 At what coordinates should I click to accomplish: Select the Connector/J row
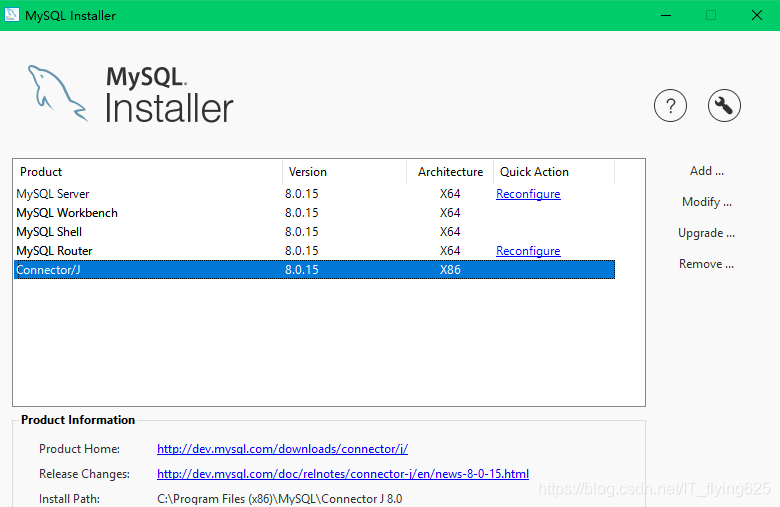[314, 270]
